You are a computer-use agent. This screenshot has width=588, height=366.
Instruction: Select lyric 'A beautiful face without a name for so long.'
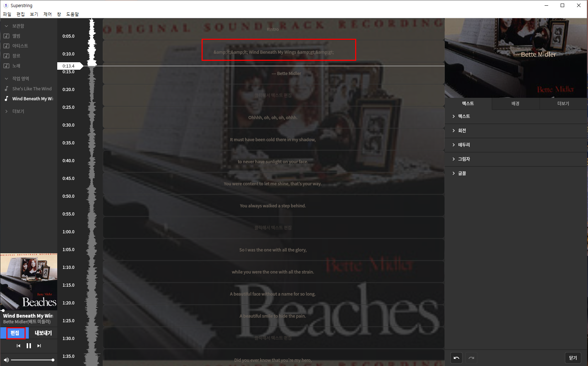pos(273,294)
